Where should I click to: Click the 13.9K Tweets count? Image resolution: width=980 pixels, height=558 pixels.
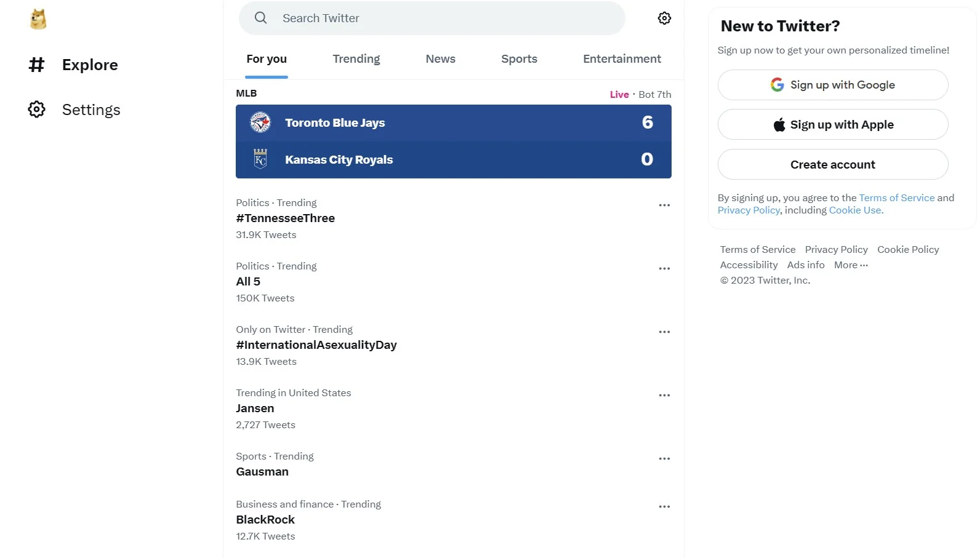266,362
